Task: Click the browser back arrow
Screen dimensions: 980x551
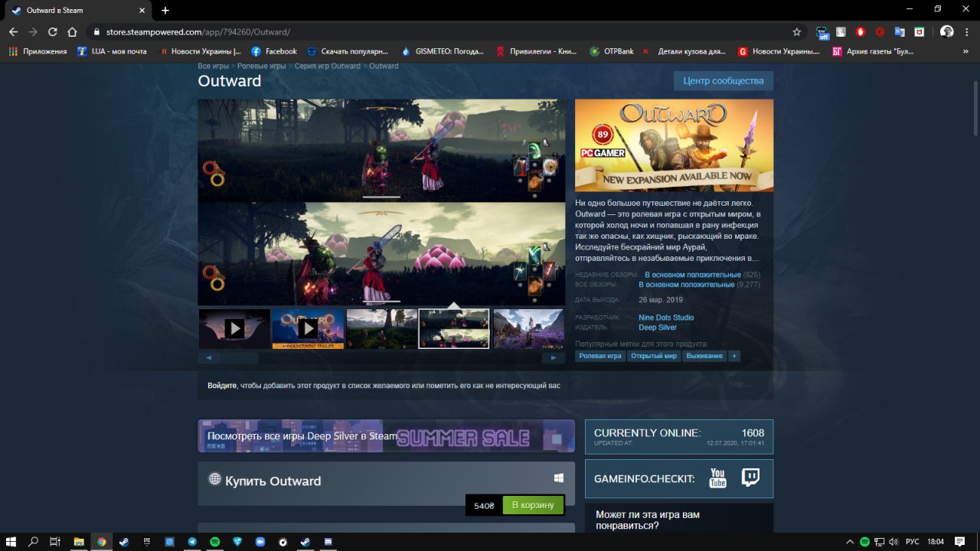Action: tap(13, 32)
